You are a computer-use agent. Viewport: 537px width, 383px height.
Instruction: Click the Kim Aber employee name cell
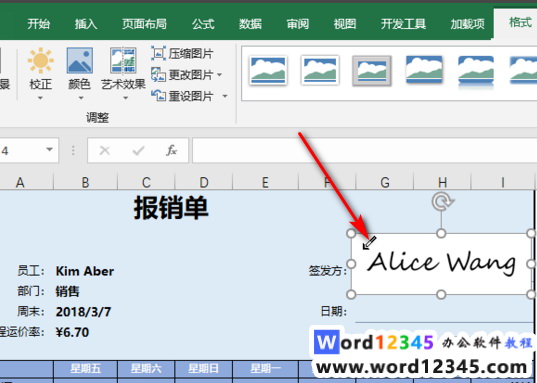coord(85,271)
